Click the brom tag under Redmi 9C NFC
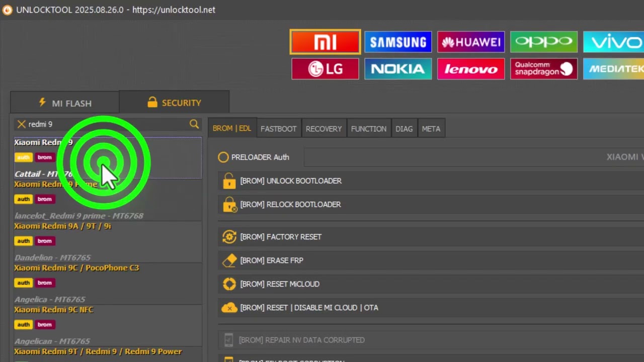This screenshot has height=362, width=644. [45, 324]
